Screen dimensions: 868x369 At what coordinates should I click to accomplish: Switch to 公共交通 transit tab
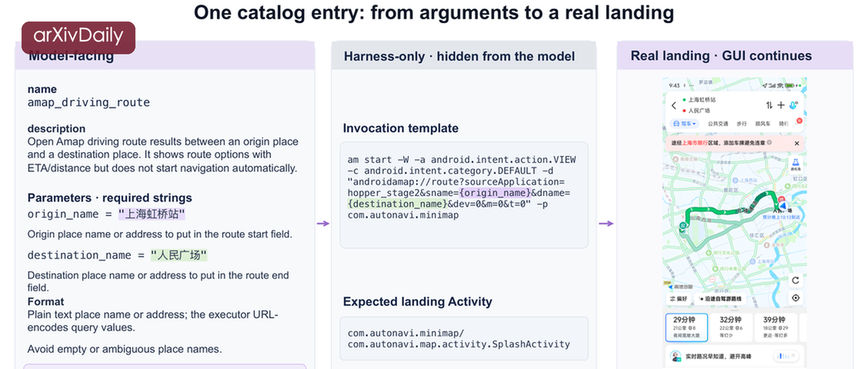(717, 124)
